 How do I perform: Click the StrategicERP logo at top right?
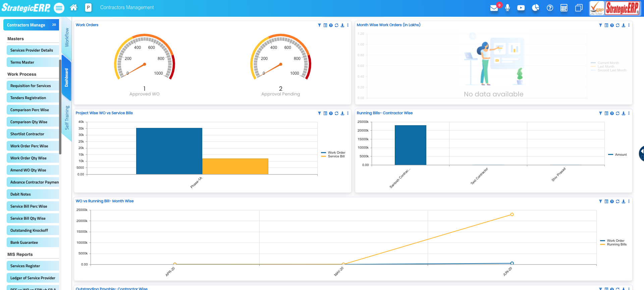622,8
